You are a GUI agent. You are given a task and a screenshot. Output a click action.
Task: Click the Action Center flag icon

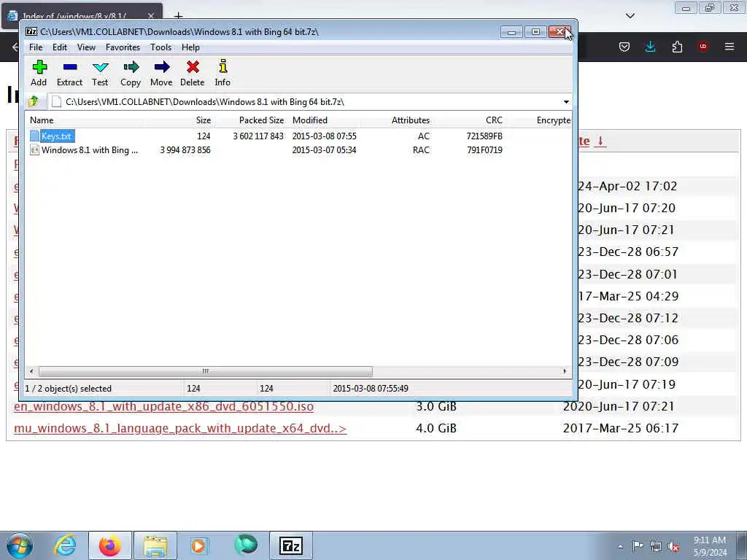coord(638,545)
